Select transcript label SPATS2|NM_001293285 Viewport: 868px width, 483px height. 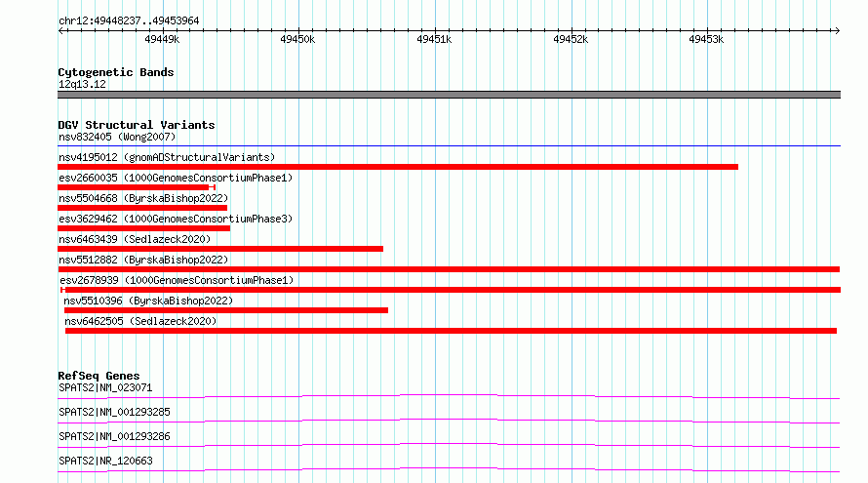tap(114, 412)
